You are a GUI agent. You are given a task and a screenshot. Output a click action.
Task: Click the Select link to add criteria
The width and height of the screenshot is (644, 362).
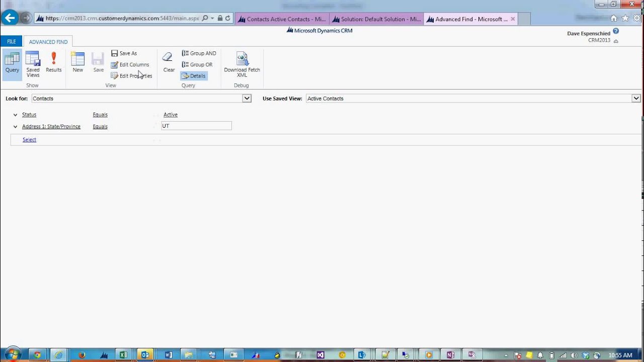tap(29, 140)
